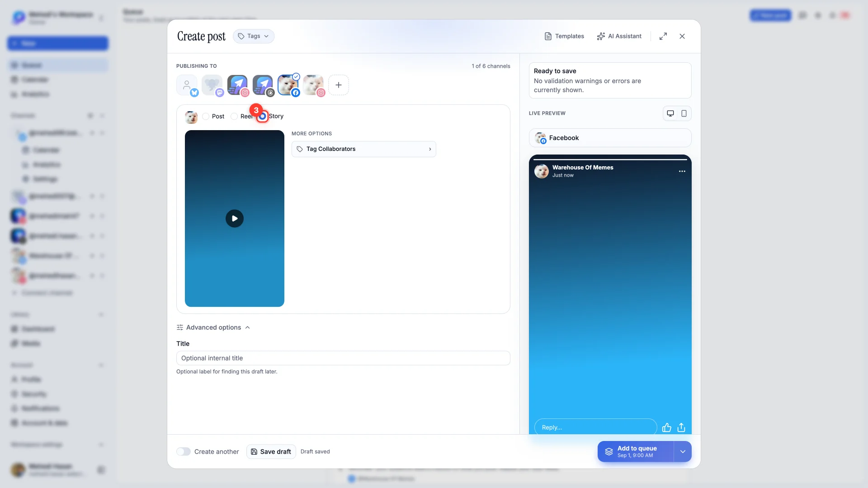Screen dimensions: 868x488
Task: Click the Warehouse Of Memes preview name
Action: coord(583,168)
